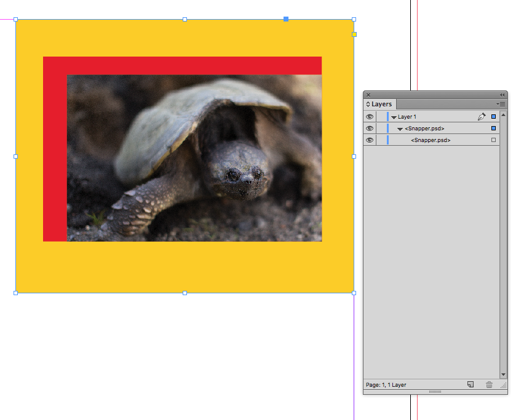Collapse the Snapper.psd frame disclosure triangle
The image size is (532, 420).
(400, 129)
